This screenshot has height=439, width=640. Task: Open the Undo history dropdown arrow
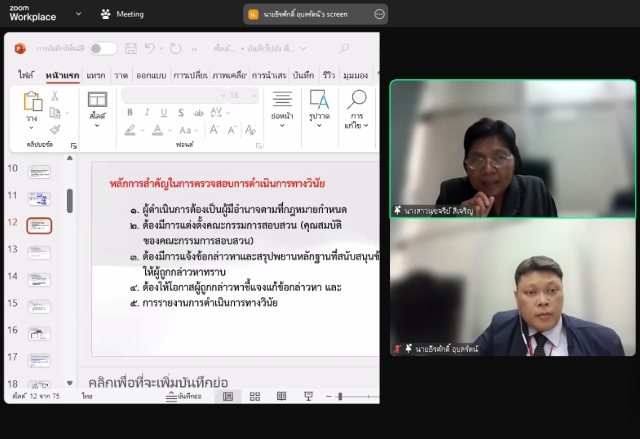162,49
